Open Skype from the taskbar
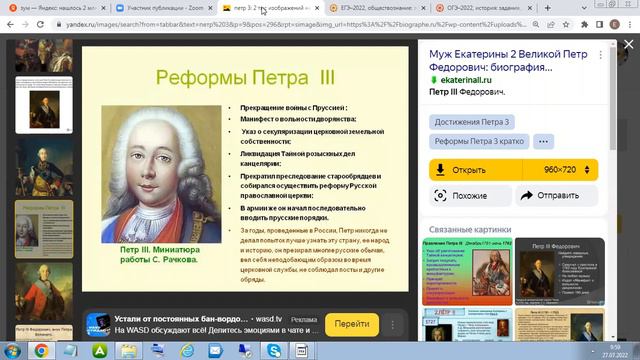Screen dimensions: 640x360 point(274,351)
